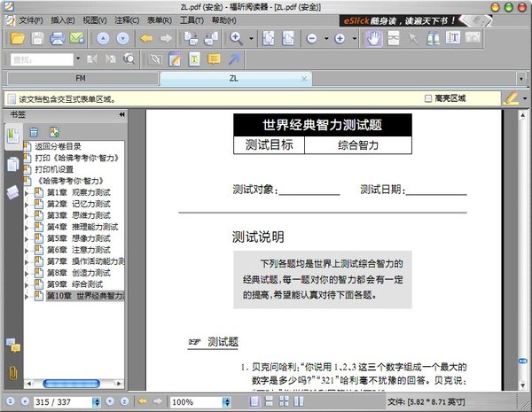This screenshot has height=412, width=532.
Task: Click the document scrollbar down arrow
Action: click(x=523, y=385)
